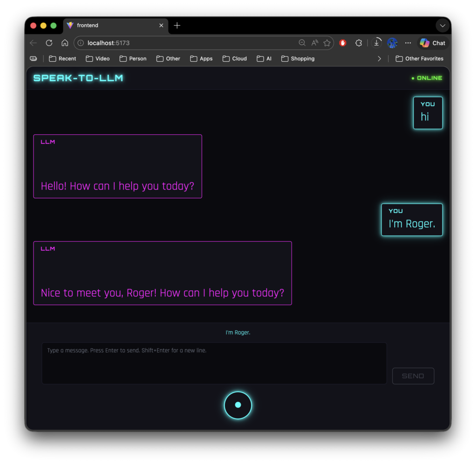Click the zoom out magnifier icon in address bar
This screenshot has width=476, height=464.
pyautogui.click(x=302, y=43)
